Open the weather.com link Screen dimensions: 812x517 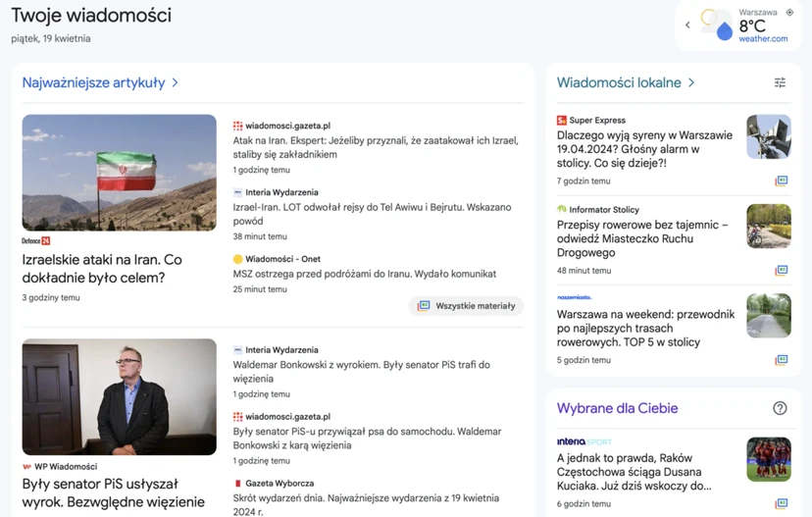[763, 39]
